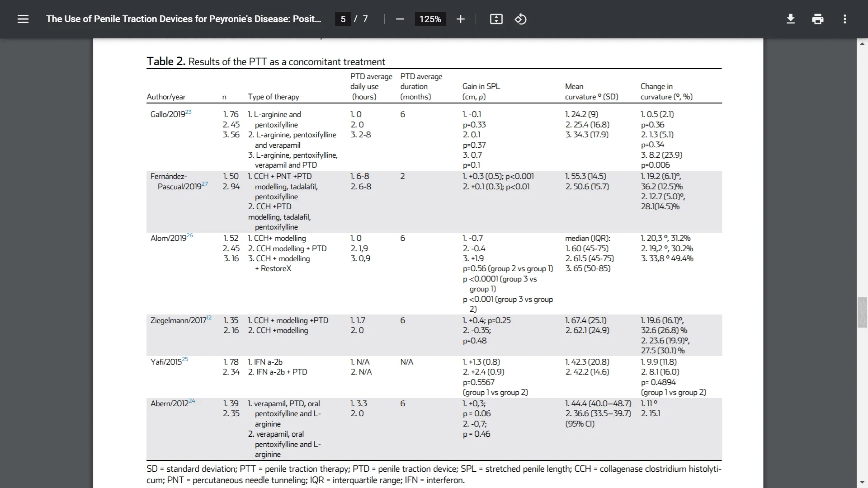This screenshot has height=488, width=868.
Task: Open citation 25 next to Yafi/2015
Action: [x=185, y=359]
